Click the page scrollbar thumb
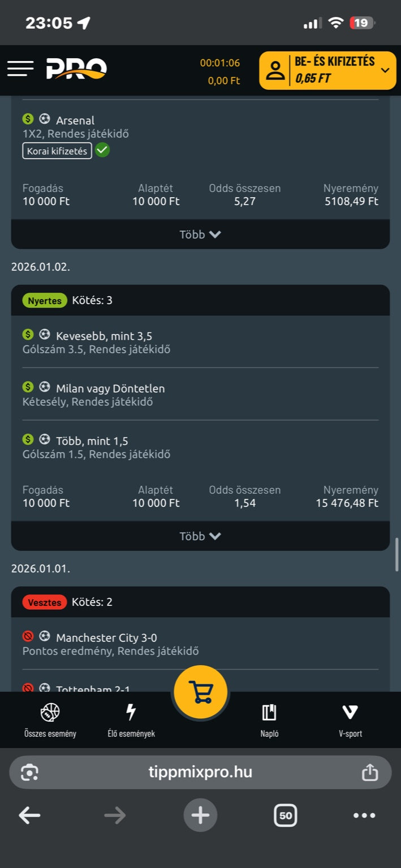The height and width of the screenshot is (868, 401). (x=396, y=554)
